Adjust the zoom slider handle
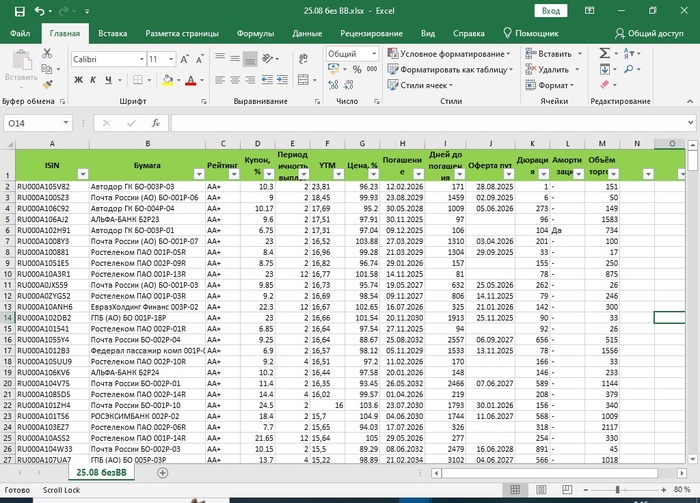This screenshot has width=700, height=503. (x=617, y=490)
